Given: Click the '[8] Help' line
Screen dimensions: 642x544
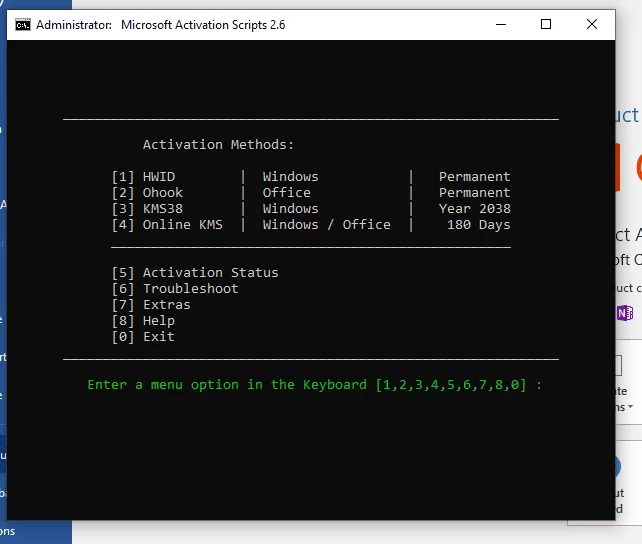Looking at the screenshot, I should tap(143, 321).
